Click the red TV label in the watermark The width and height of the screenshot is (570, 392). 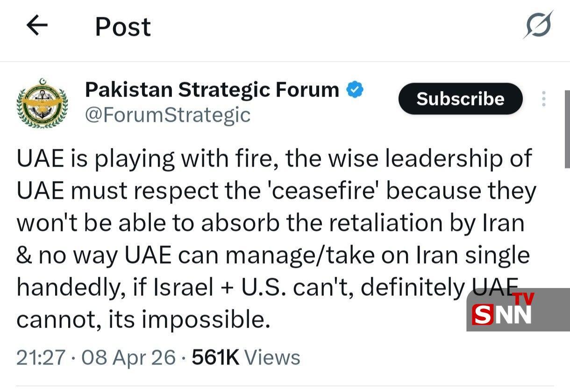click(523, 299)
